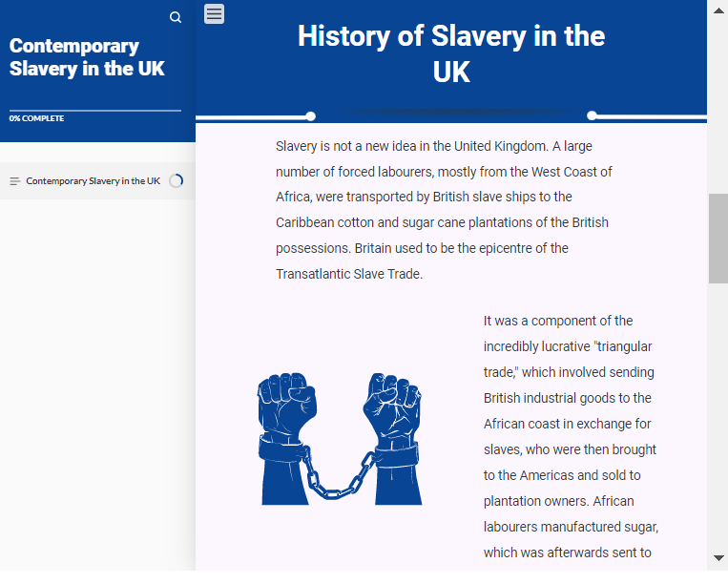Toggle the hamburger sidebar menu button
Screen dimensions: 728x584
coord(214,14)
